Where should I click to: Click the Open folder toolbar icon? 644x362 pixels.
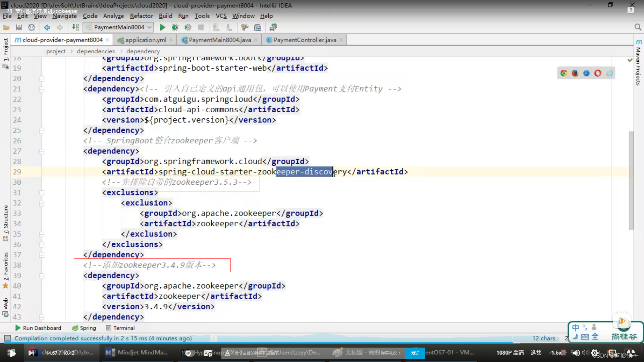[6, 27]
